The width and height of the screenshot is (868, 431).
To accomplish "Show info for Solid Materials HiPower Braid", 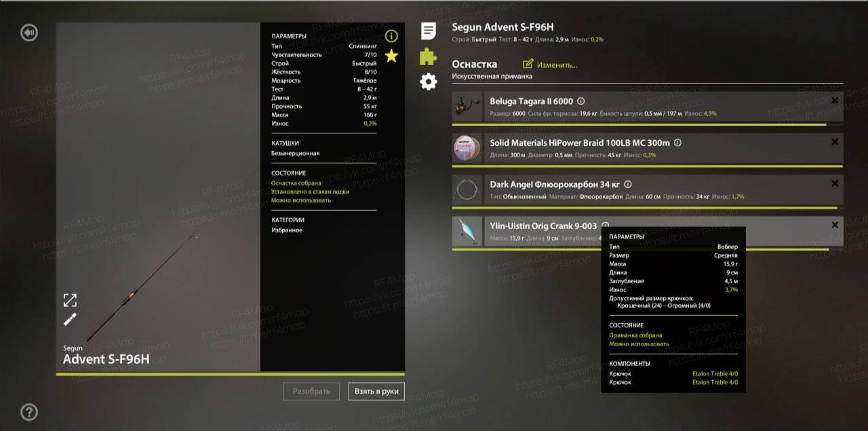I will (677, 143).
